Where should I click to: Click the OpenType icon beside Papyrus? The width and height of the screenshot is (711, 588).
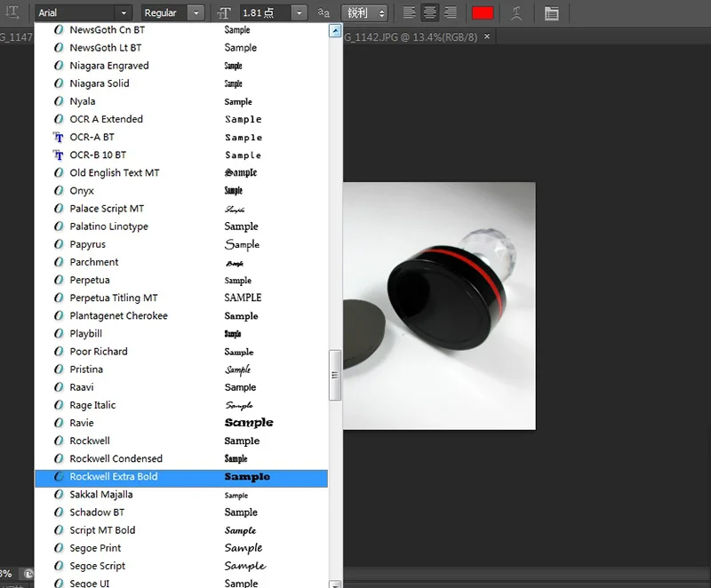click(59, 244)
